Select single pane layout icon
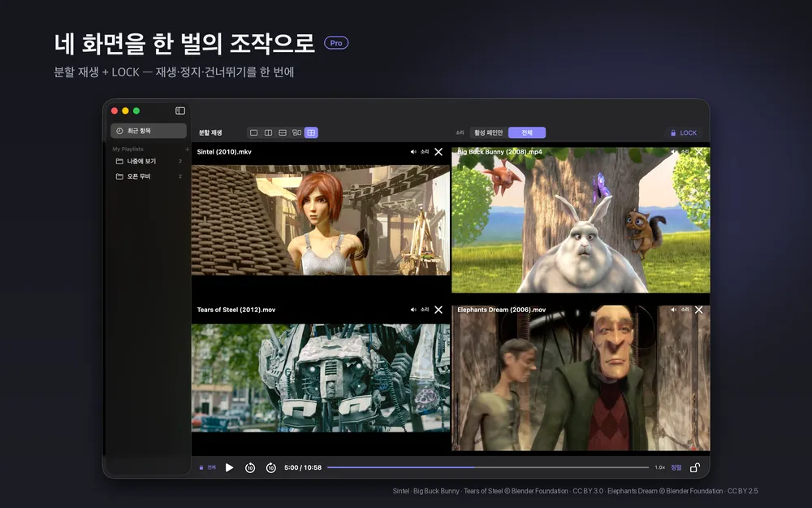This screenshot has width=812, height=508. (253, 132)
